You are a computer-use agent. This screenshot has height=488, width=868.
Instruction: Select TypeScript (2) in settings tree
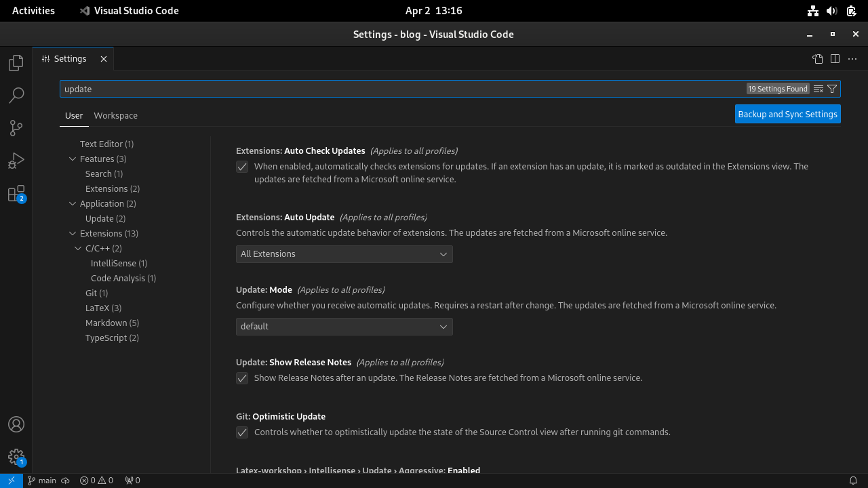click(x=112, y=338)
